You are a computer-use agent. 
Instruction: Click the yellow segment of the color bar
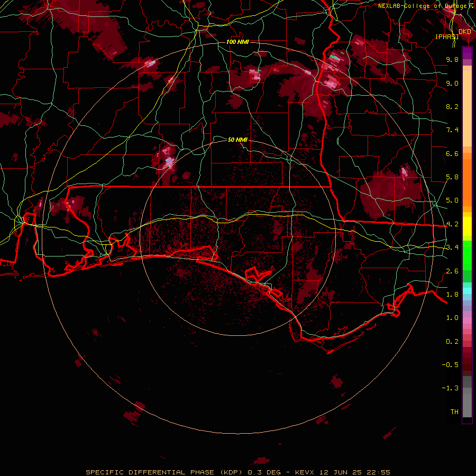[x=467, y=226]
